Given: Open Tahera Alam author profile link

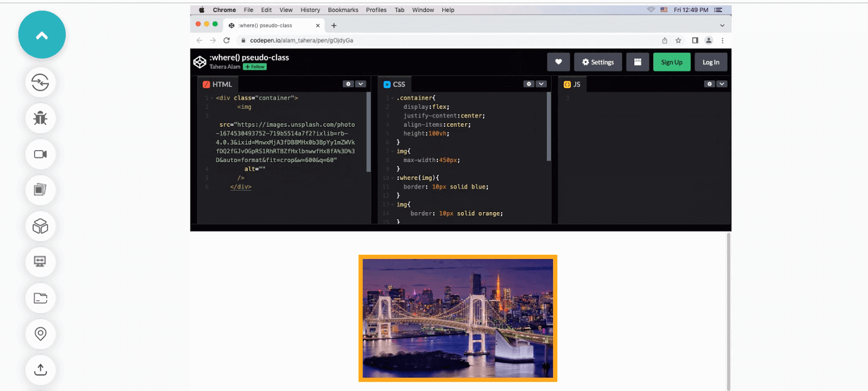Looking at the screenshot, I should click(x=225, y=67).
